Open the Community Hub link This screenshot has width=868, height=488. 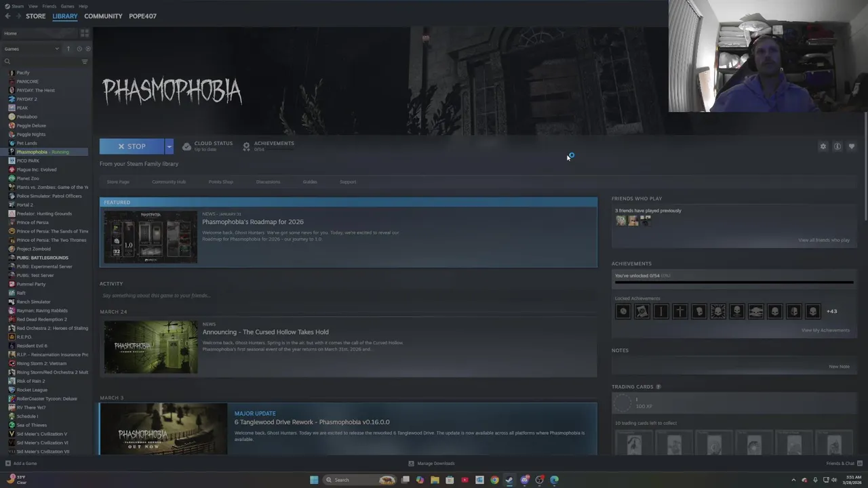(x=169, y=182)
